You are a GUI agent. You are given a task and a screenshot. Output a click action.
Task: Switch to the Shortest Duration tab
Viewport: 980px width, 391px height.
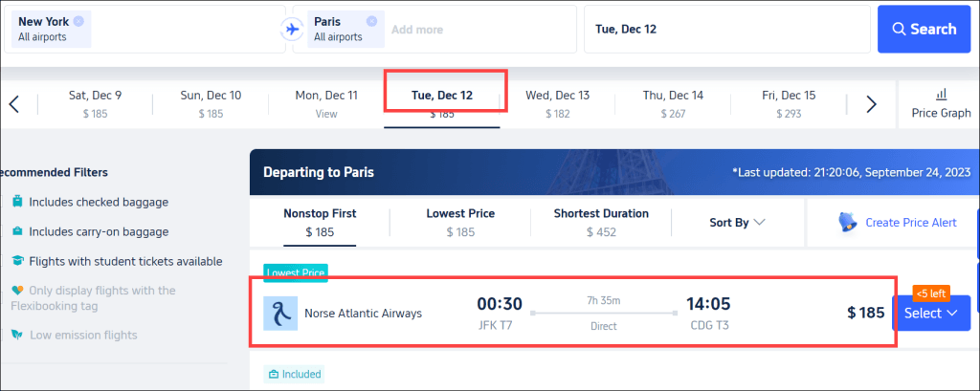[x=601, y=223]
